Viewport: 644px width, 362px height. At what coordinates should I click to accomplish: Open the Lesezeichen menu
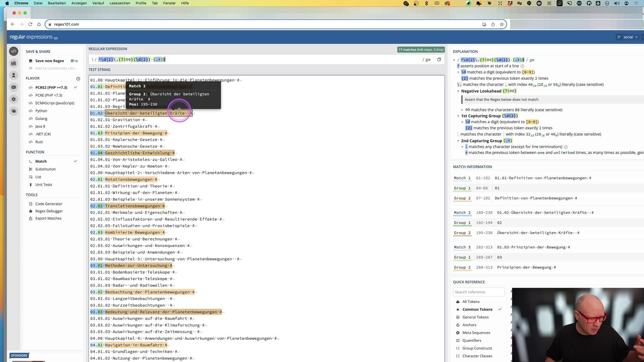tap(120, 3)
